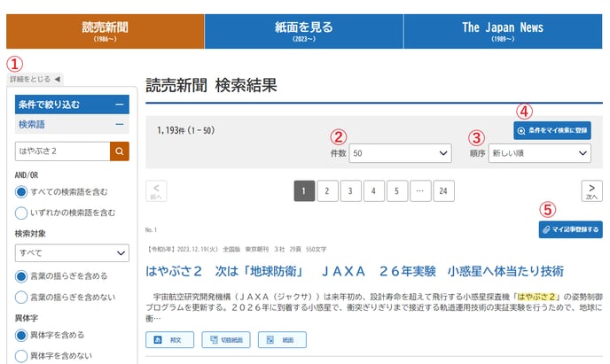Select いずれかの検索語を含む radio option

(x=21, y=213)
